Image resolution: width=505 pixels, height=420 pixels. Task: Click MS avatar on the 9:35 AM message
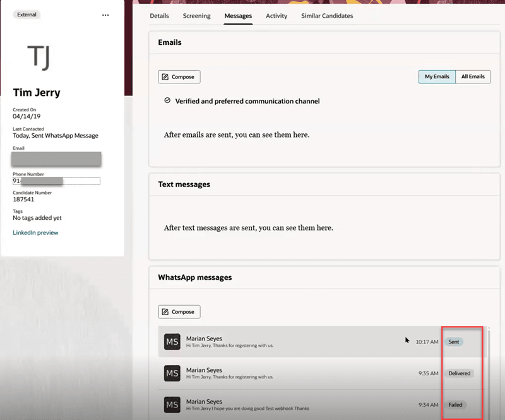172,373
